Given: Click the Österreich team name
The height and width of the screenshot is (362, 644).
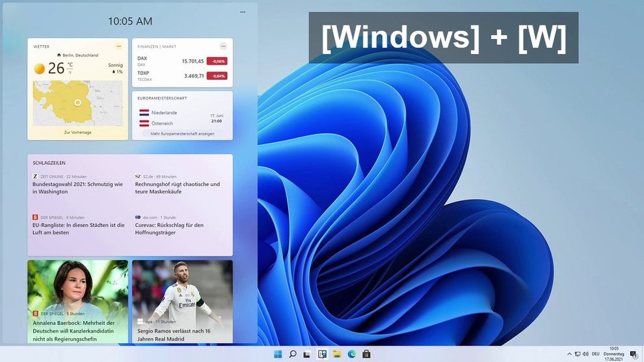Looking at the screenshot, I should click(162, 123).
